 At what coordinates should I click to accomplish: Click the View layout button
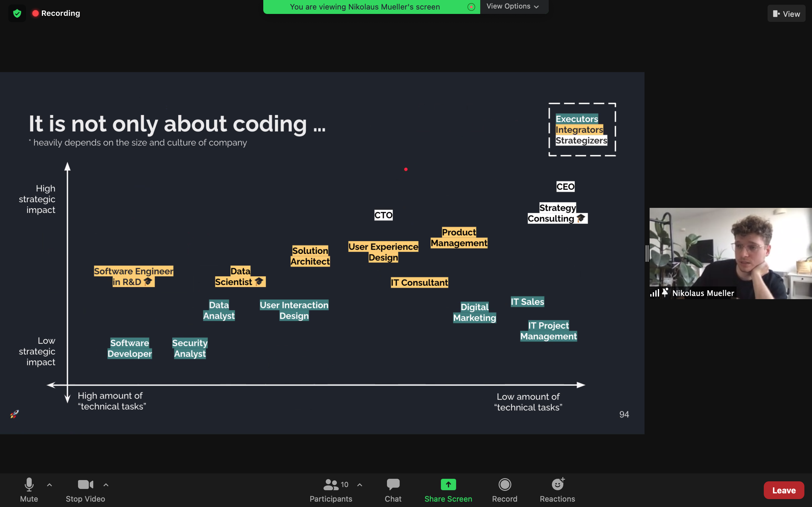click(x=786, y=14)
